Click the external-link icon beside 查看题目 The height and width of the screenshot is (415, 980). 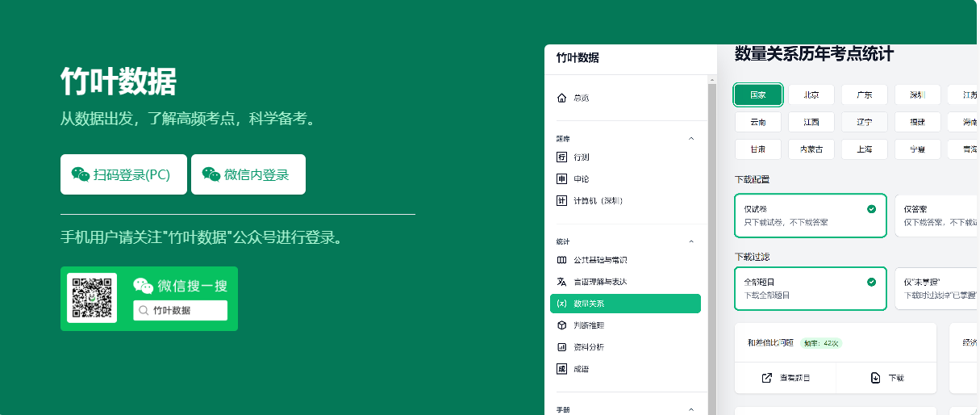[x=767, y=378]
